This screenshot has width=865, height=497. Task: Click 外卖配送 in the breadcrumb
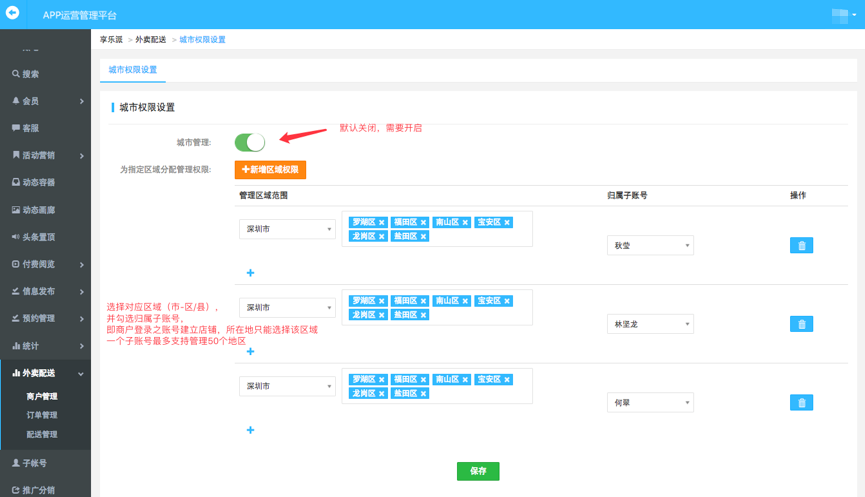coord(150,40)
